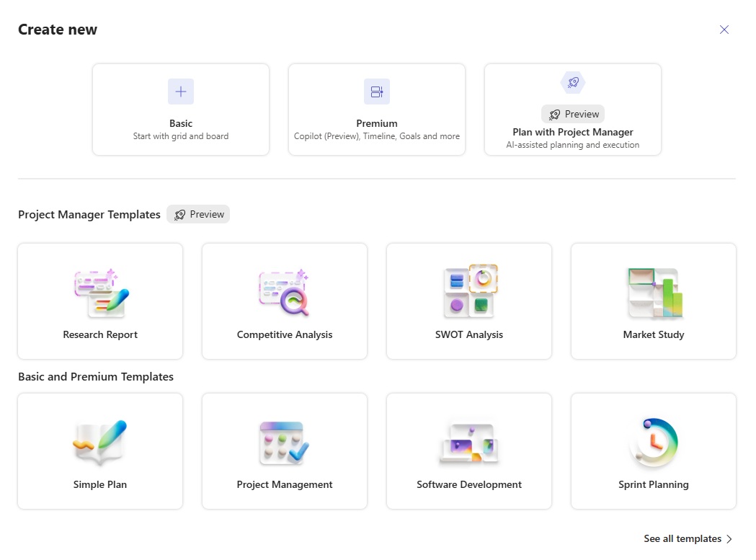Click the Simple Plan pen icon

(99, 441)
